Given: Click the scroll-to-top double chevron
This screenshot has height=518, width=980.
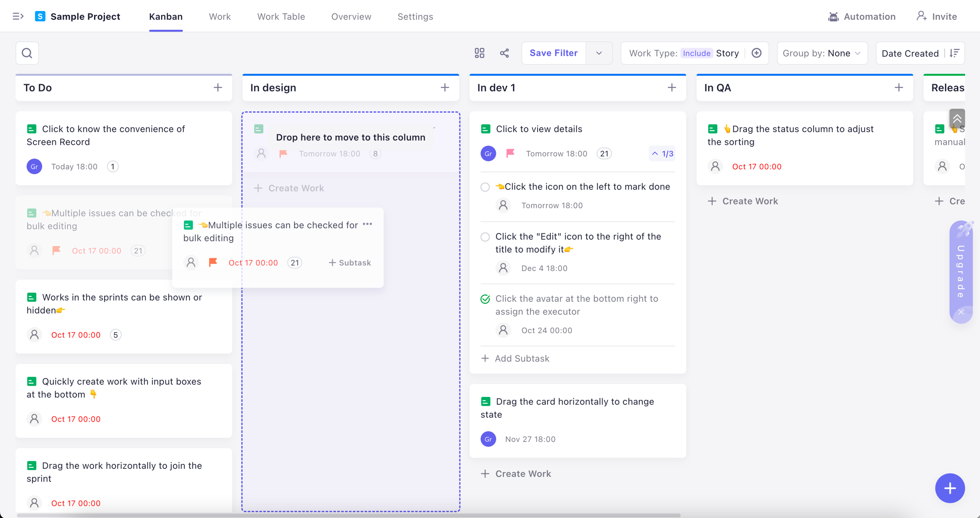Looking at the screenshot, I should (957, 119).
